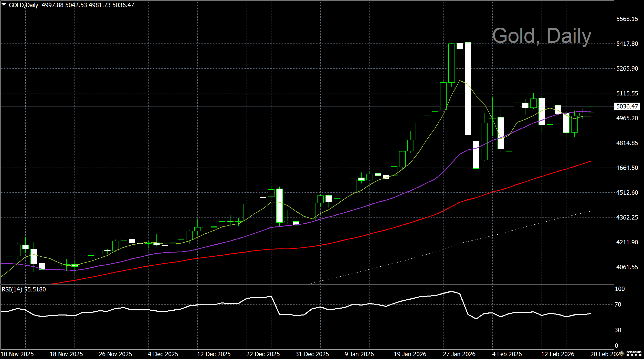This screenshot has width=644, height=359.
Task: Select the 22 Dec 2025 date label
Action: [263, 354]
